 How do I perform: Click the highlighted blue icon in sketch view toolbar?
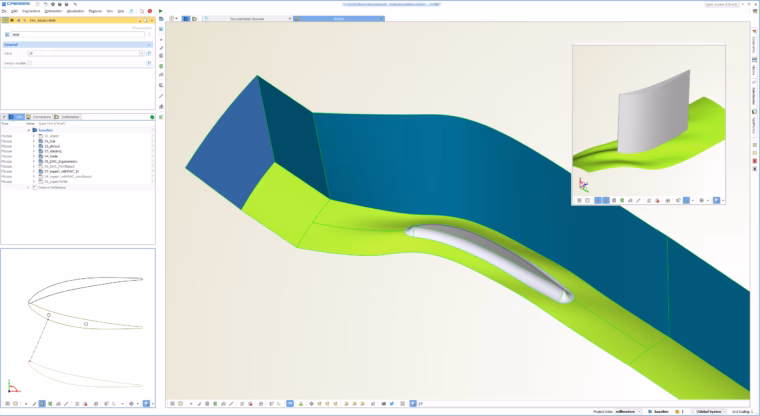(42, 403)
